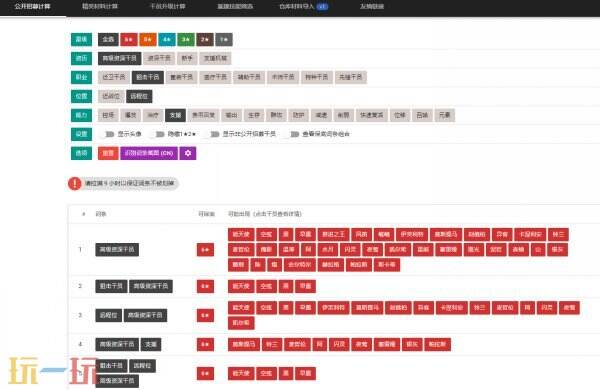Open the 基建技能筛选 tab
The image size is (600, 390).
point(235,7)
